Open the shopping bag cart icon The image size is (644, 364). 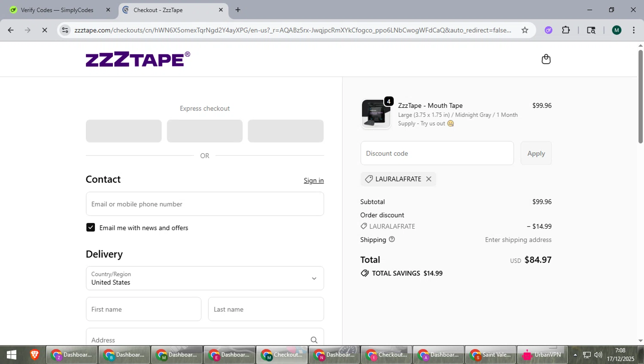(546, 59)
